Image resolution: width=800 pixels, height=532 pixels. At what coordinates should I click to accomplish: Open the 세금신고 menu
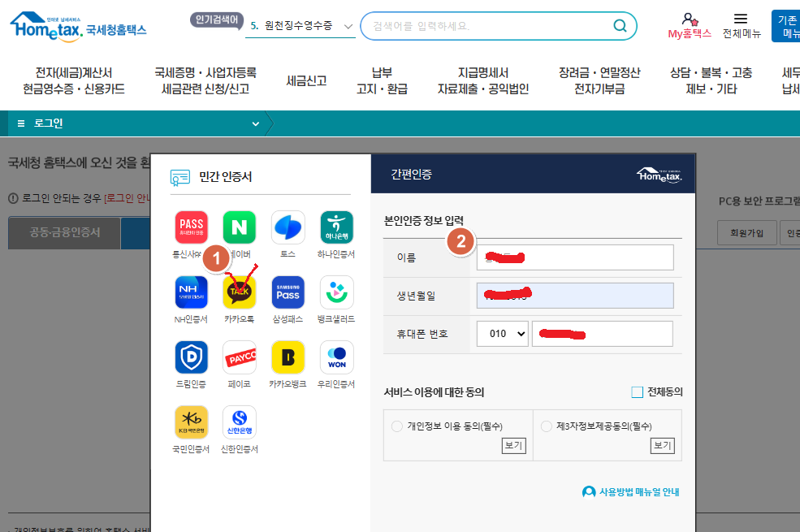coord(307,80)
